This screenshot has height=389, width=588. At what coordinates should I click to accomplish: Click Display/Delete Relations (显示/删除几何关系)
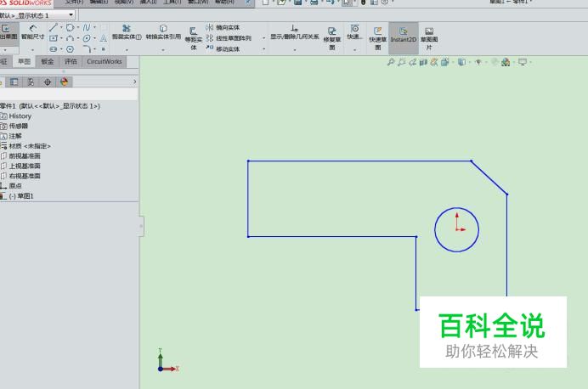point(295,32)
